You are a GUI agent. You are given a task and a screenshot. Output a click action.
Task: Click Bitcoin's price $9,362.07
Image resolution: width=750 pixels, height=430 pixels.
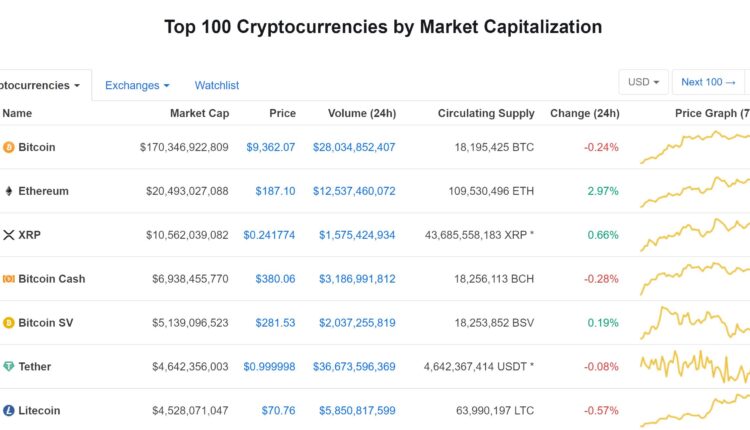point(271,147)
